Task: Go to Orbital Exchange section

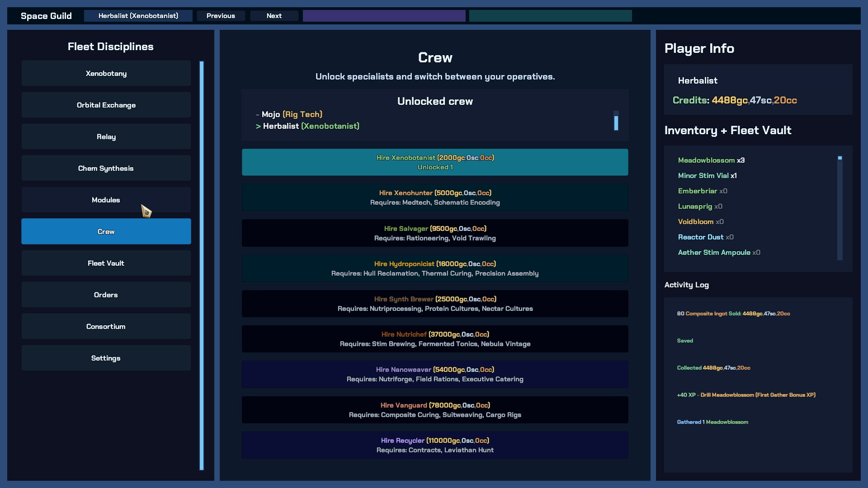Action: 106,105
